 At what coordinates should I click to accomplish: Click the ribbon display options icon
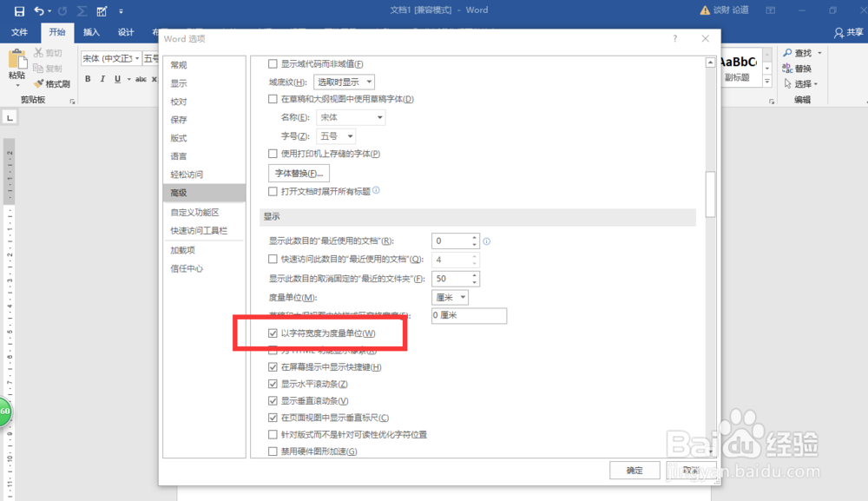[x=771, y=10]
